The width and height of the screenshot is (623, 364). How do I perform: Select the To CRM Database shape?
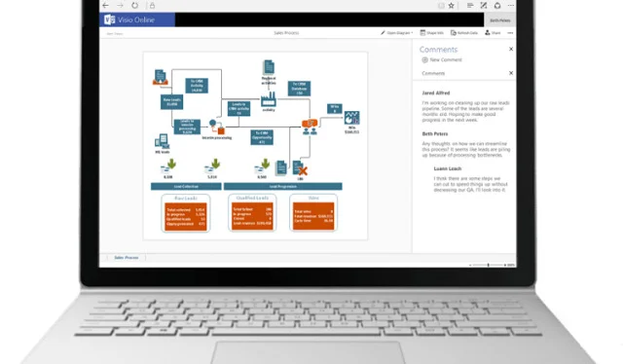coord(299,89)
